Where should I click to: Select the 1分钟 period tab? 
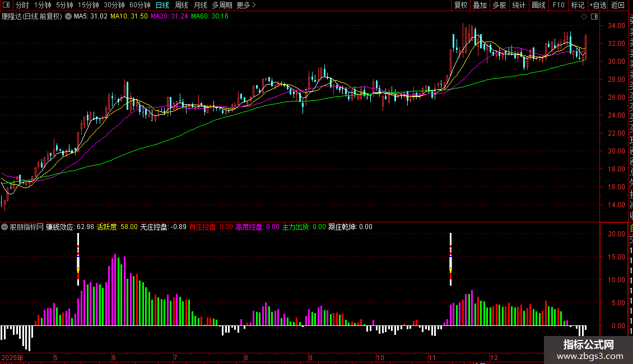click(43, 5)
